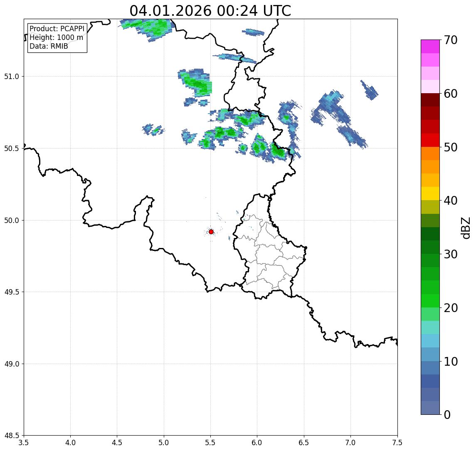This screenshot has height=451, width=476.
Task: Click longitude axis label 4.0
Action: point(70,443)
